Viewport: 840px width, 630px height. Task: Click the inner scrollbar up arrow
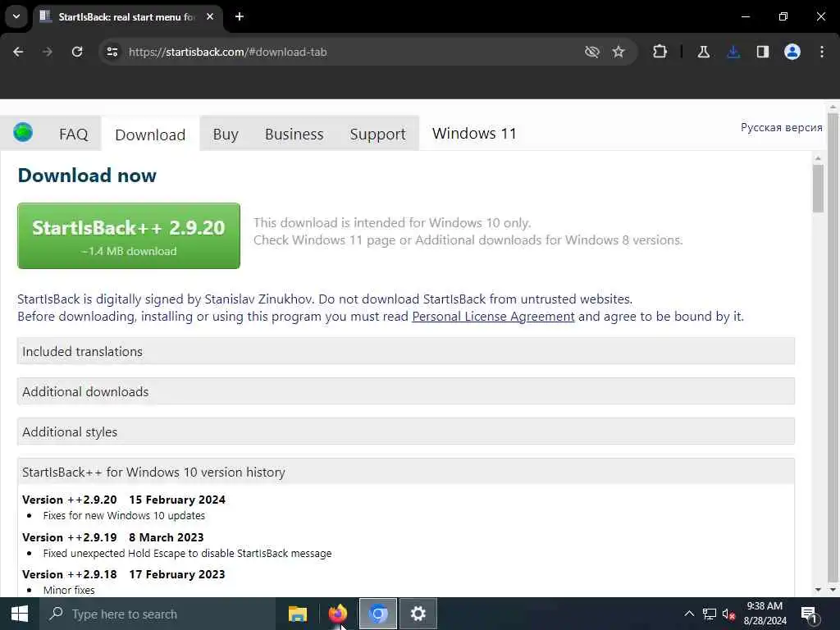coord(818,158)
